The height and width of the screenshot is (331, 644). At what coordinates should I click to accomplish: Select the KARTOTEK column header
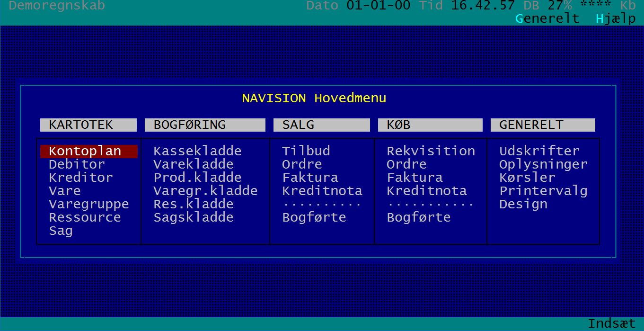pos(88,125)
